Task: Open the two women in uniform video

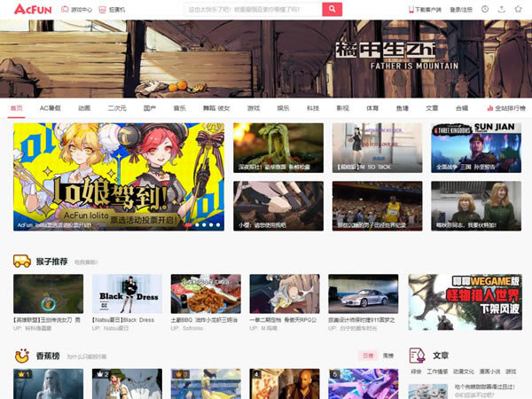Action: point(476,206)
